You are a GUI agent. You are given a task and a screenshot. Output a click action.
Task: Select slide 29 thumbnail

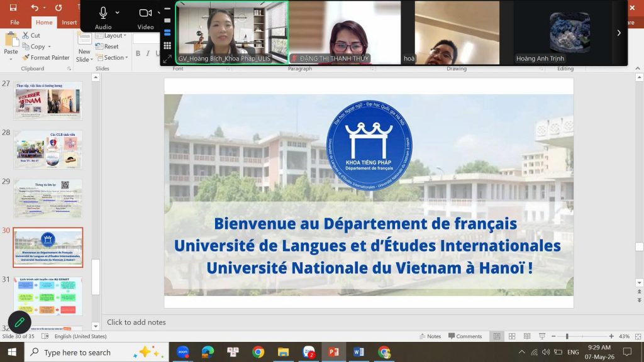(48, 199)
